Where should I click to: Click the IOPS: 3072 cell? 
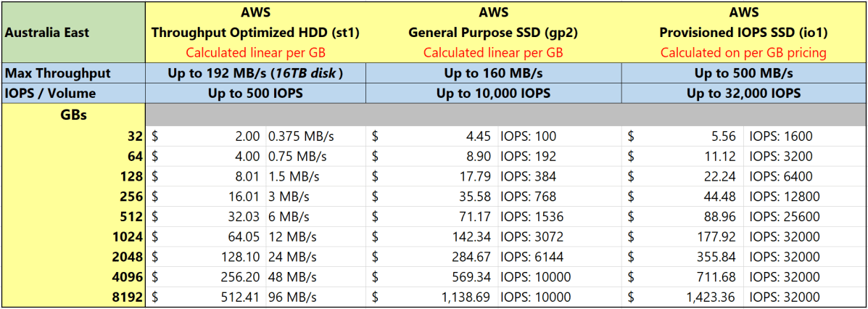coord(529,236)
